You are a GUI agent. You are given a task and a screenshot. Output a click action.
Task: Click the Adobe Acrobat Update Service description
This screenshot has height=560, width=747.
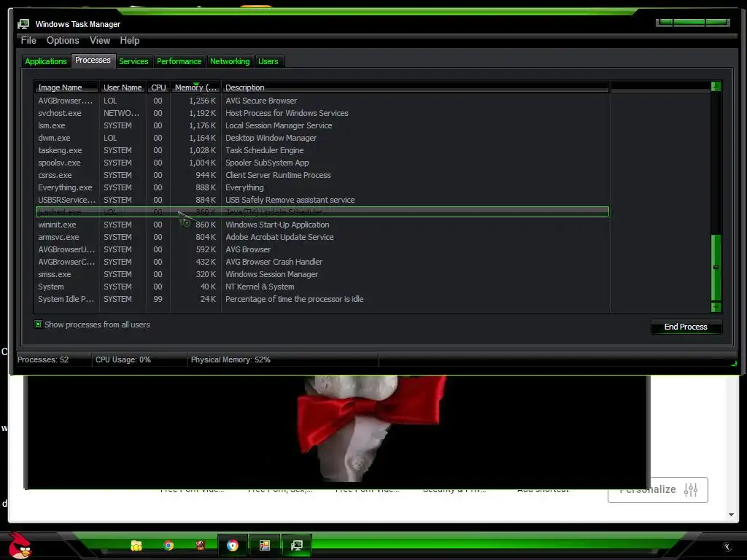[279, 237]
